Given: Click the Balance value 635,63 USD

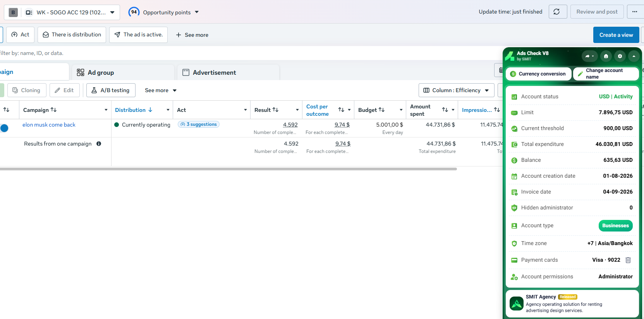Looking at the screenshot, I should point(618,160).
